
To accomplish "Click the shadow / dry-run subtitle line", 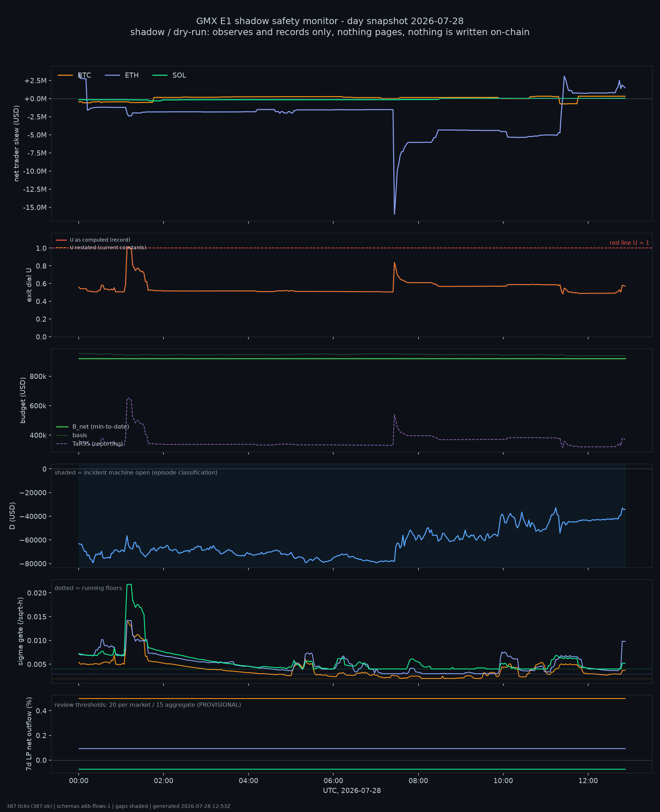I will [x=330, y=32].
